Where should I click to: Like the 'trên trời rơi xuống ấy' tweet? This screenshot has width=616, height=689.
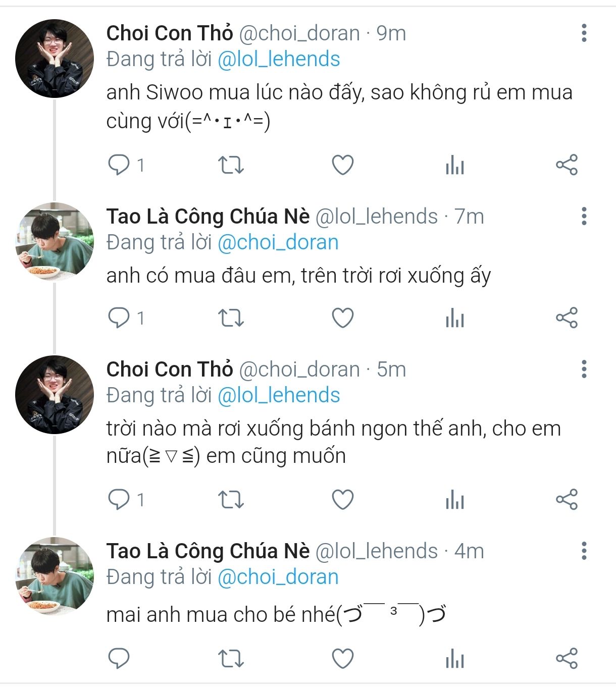coord(342,318)
